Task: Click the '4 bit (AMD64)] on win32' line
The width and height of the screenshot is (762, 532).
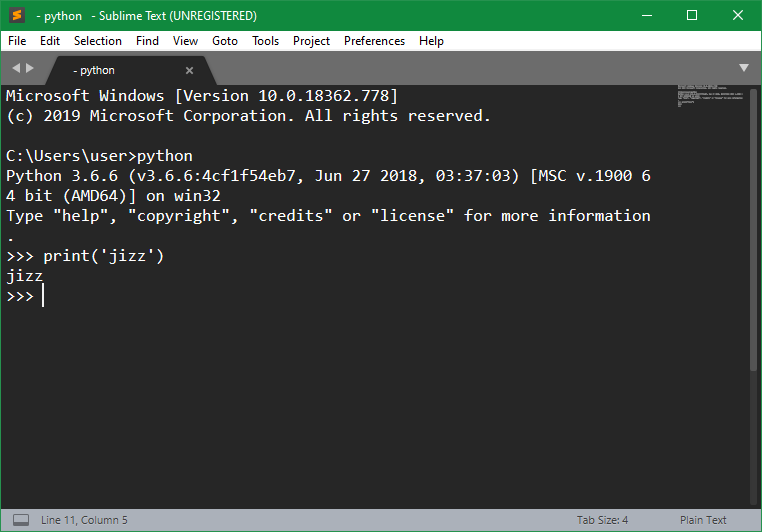Action: pyautogui.click(x=113, y=196)
